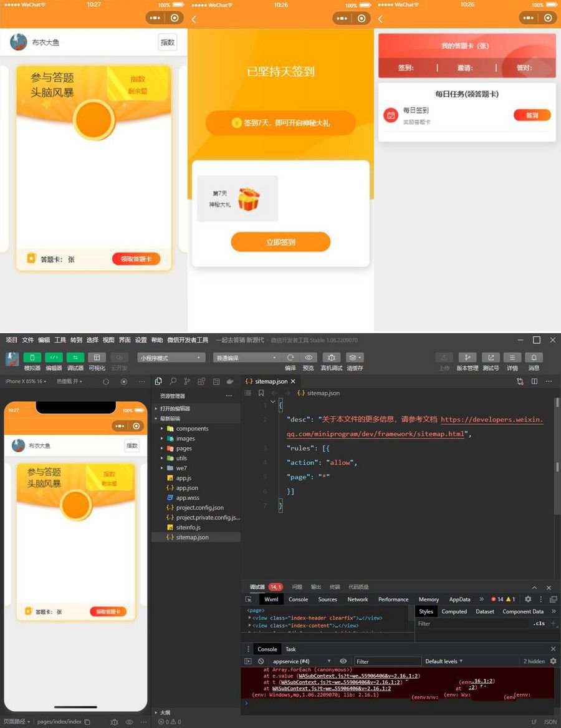The image size is (561, 728).
Task: Toggle the 编辑器 editor panel button
Action: pyautogui.click(x=54, y=357)
